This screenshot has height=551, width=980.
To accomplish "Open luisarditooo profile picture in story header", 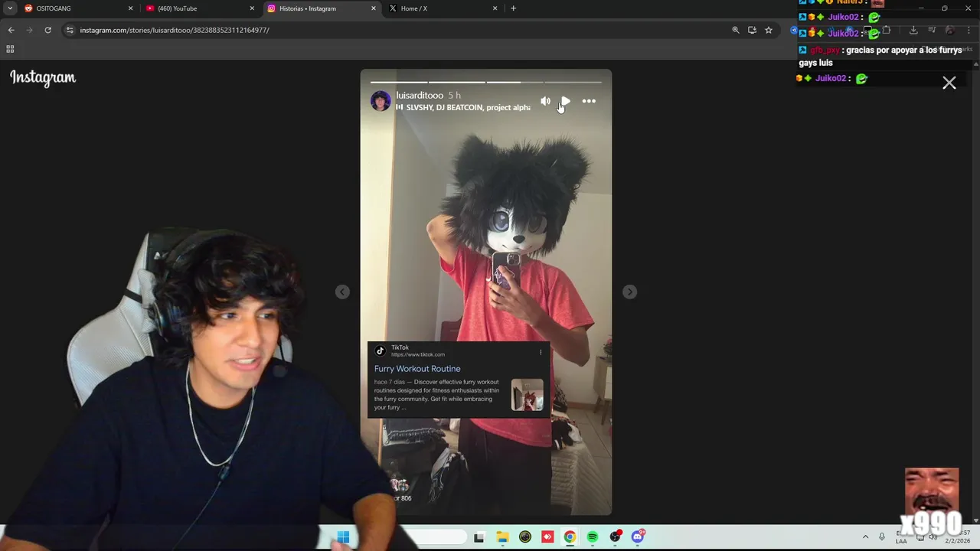I will (x=381, y=101).
